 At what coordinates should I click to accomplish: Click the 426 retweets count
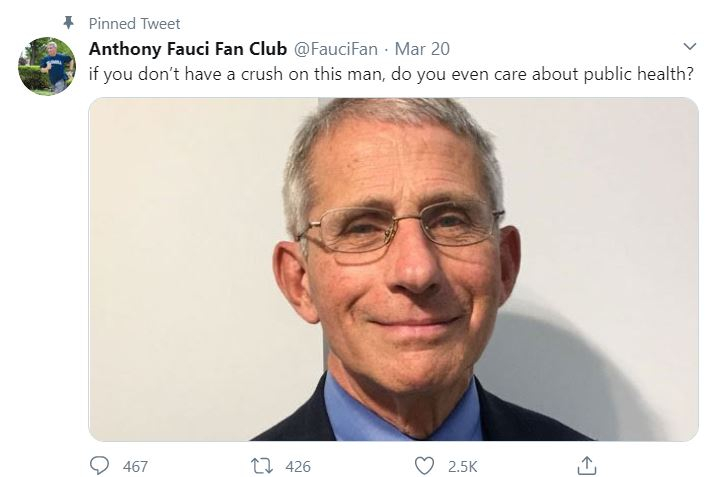coord(298,466)
